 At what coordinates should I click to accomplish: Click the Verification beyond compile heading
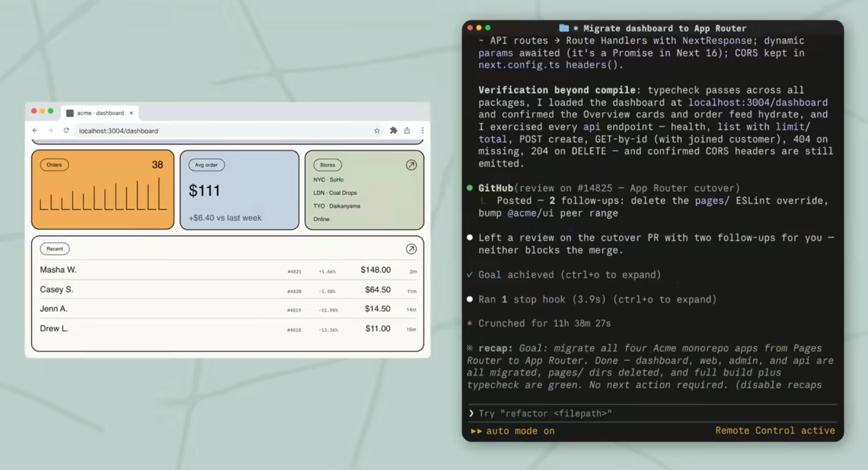pyautogui.click(x=557, y=90)
